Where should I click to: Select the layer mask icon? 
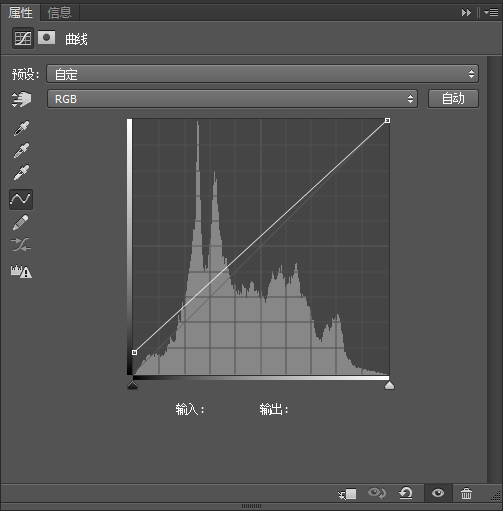pyautogui.click(x=46, y=38)
